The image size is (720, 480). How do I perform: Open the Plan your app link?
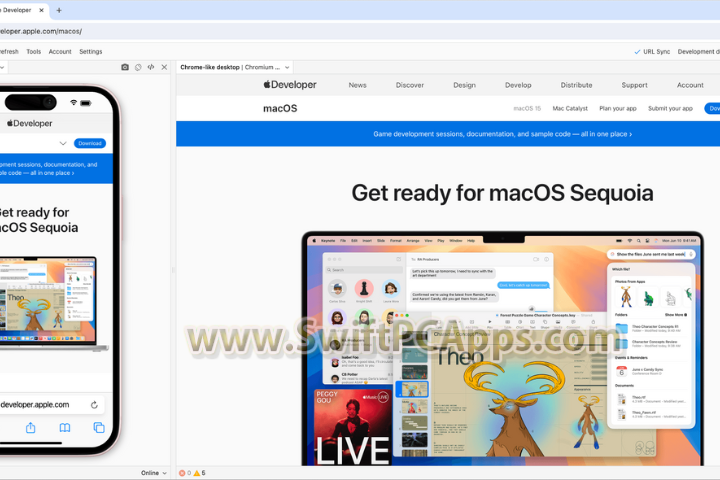click(x=618, y=108)
